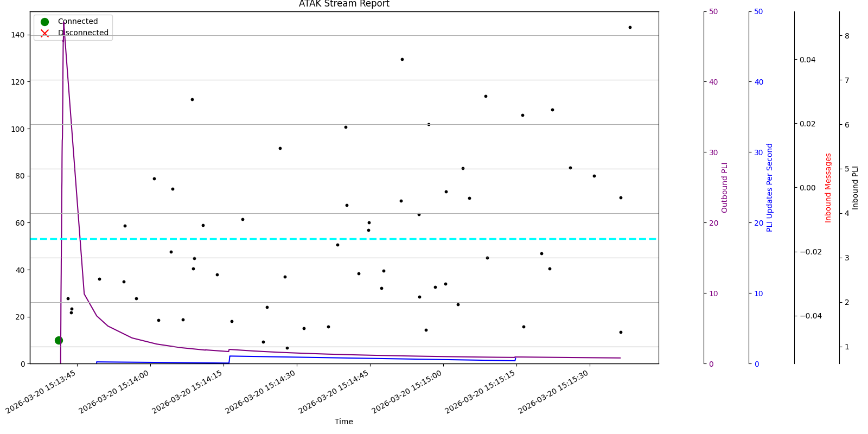Click the red "Inbound Messages" axis label
Image resolution: width=868 pixels, height=434 pixels.
coord(828,188)
